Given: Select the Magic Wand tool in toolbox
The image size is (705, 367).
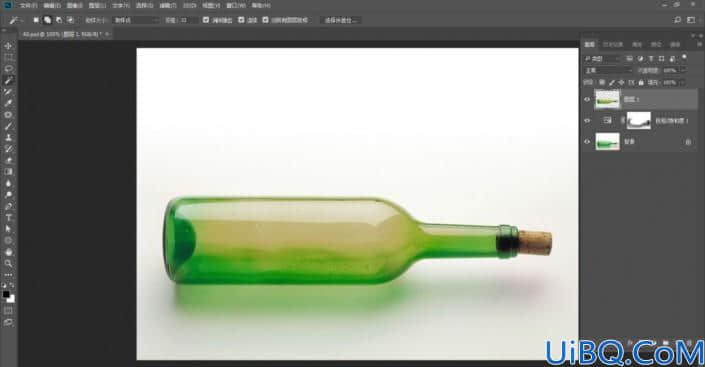Looking at the screenshot, I should tap(8, 80).
